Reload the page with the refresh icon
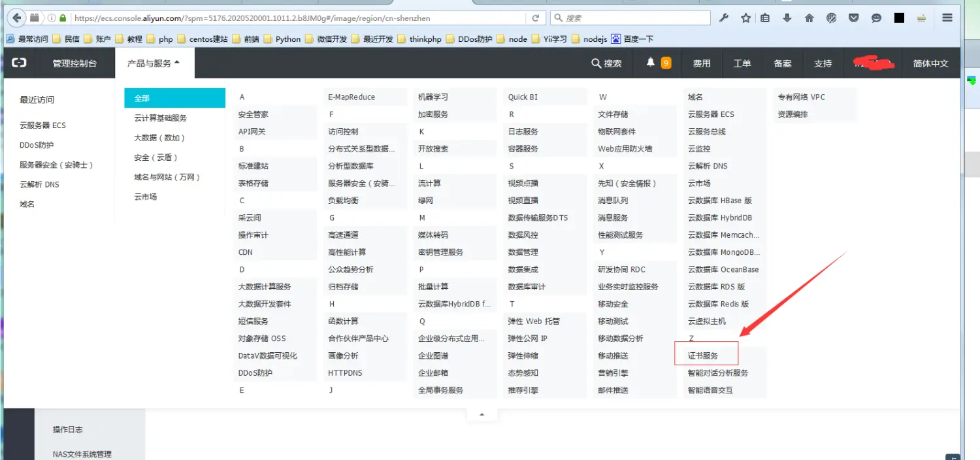 pos(536,18)
